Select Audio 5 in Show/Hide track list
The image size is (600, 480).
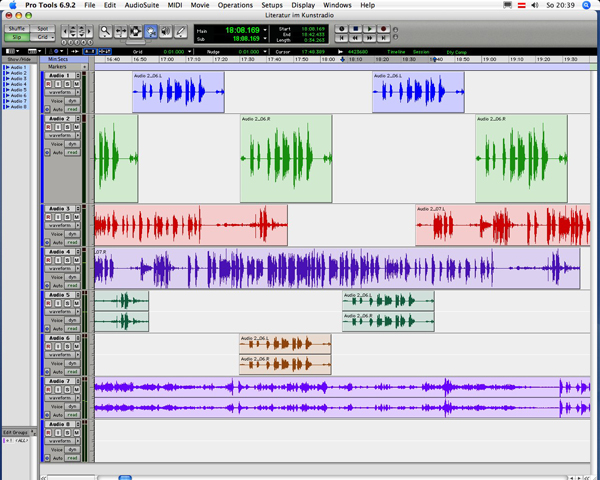[19, 90]
